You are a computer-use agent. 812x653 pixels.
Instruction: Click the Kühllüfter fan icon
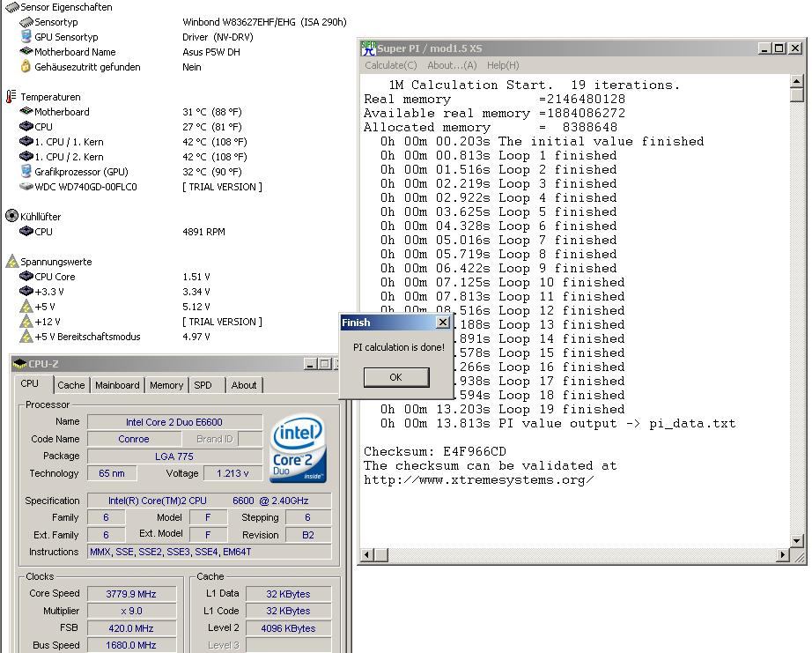tap(11, 216)
